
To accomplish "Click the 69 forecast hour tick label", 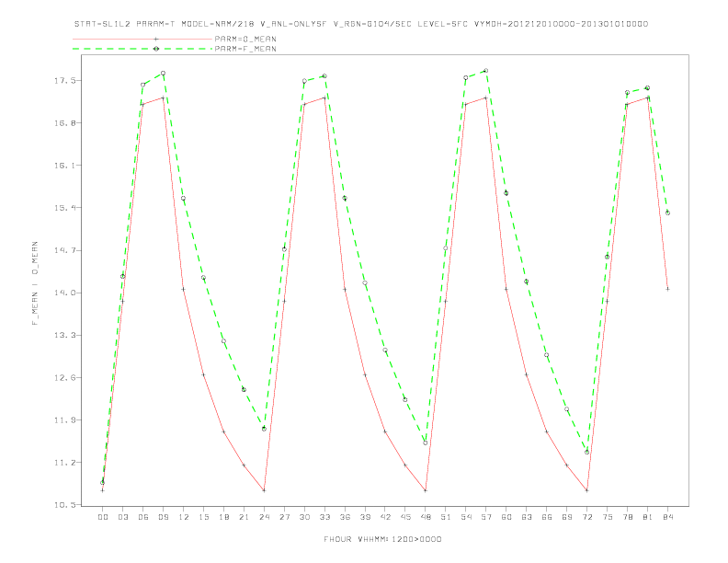I will (x=567, y=517).
